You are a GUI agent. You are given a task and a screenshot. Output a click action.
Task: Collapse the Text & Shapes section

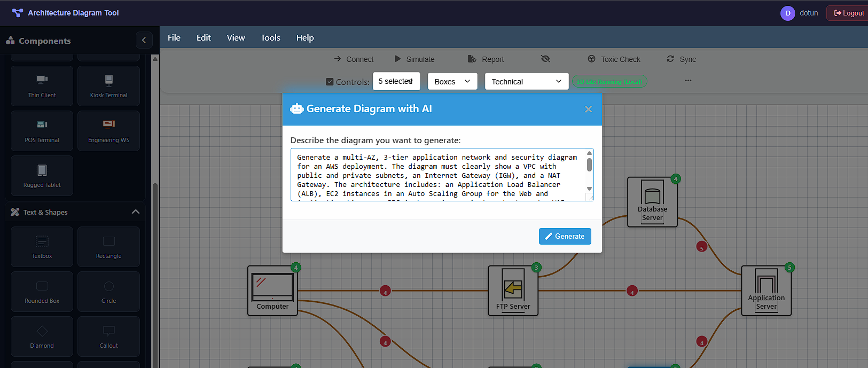point(136,212)
